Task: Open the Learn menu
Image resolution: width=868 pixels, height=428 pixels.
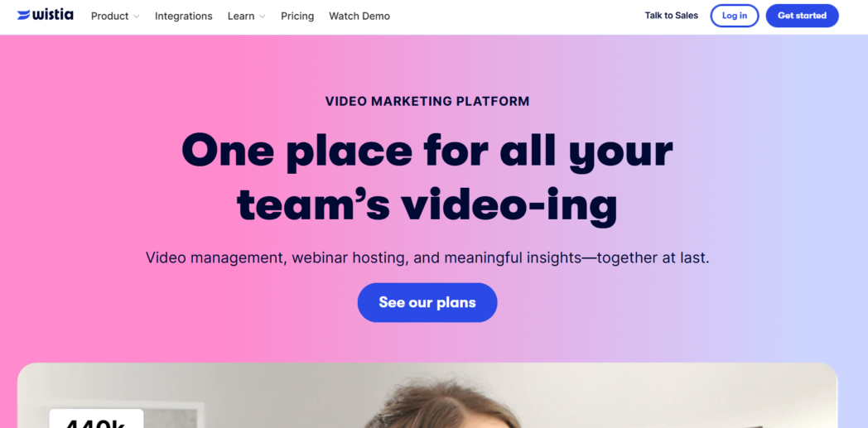Action: click(x=241, y=16)
